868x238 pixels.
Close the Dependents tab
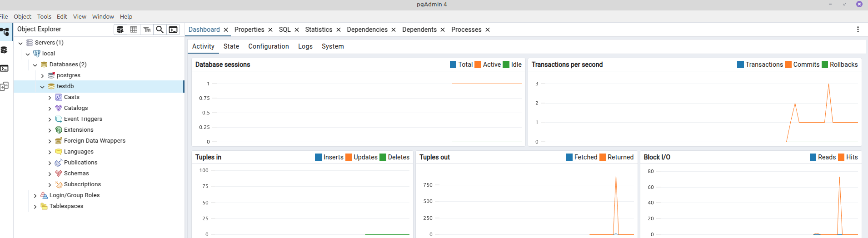click(443, 30)
